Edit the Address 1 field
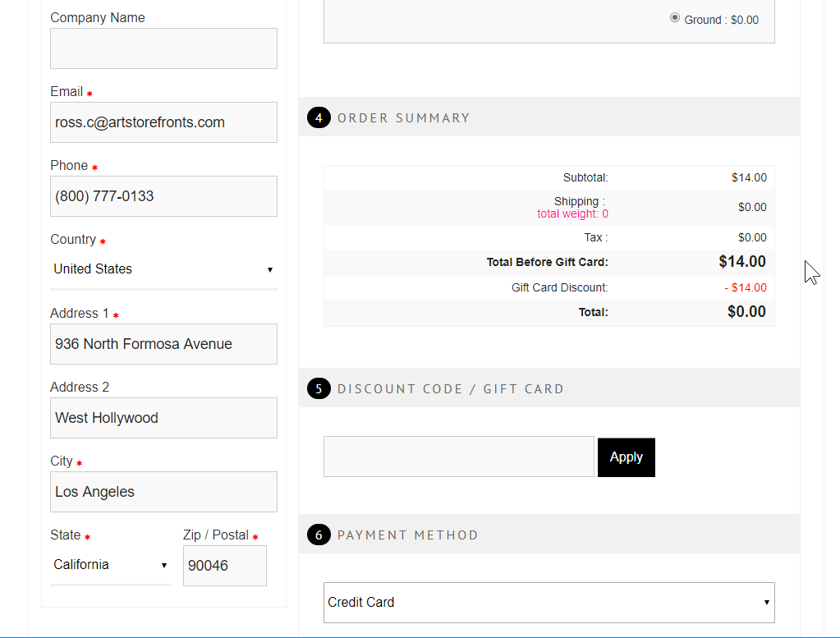Image resolution: width=840 pixels, height=638 pixels. pyautogui.click(x=163, y=344)
